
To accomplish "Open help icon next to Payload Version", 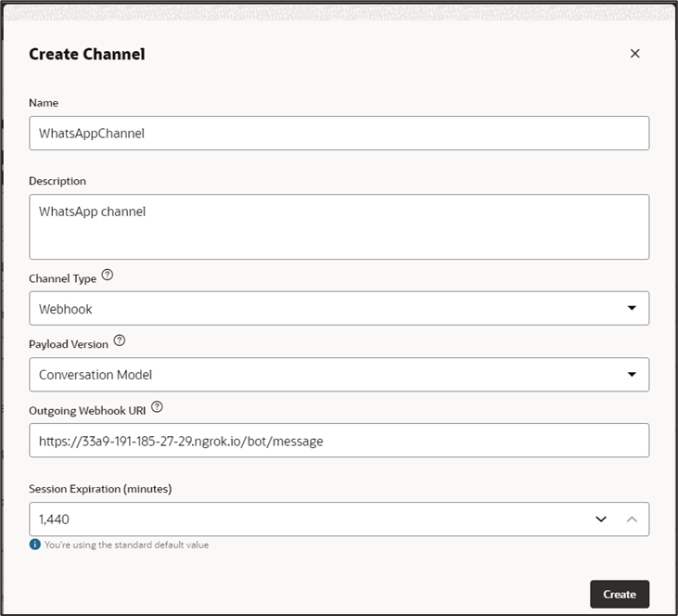I will tap(119, 341).
